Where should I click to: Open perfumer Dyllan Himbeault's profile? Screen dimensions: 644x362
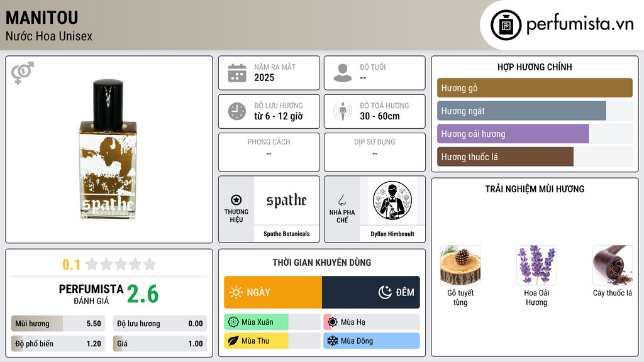tap(392, 234)
